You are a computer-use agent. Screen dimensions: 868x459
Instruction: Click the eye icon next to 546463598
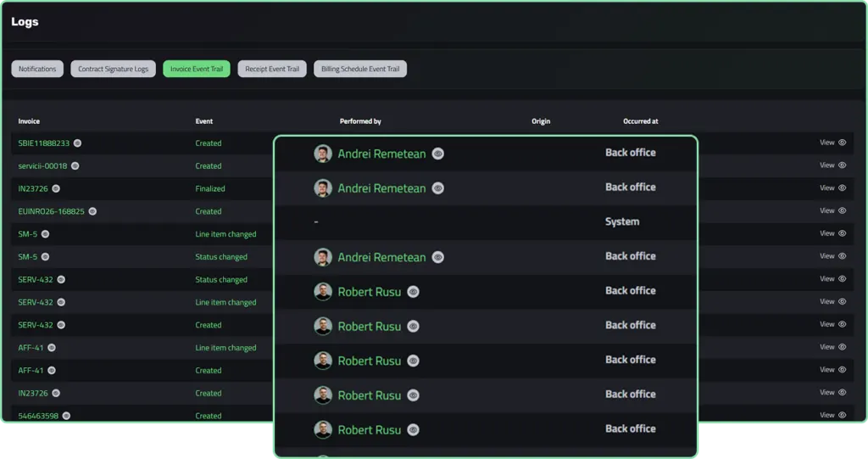[66, 416]
